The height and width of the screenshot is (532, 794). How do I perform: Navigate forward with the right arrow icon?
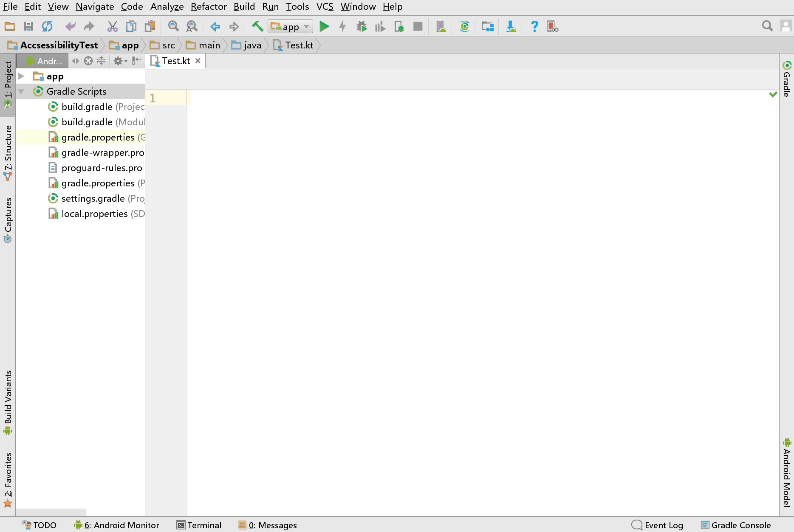pyautogui.click(x=234, y=27)
